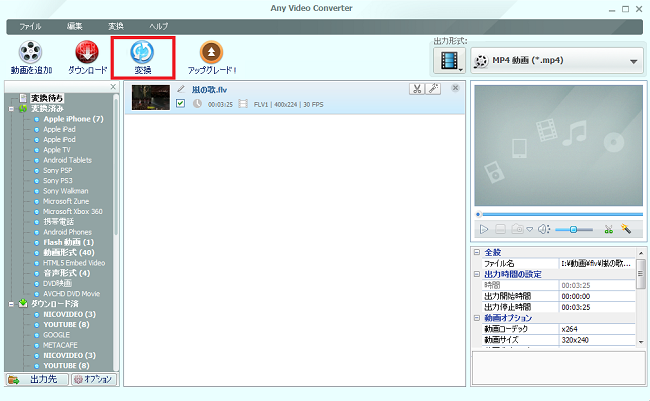
Task: Open the 変換 menu in menu bar
Action: coord(116,27)
